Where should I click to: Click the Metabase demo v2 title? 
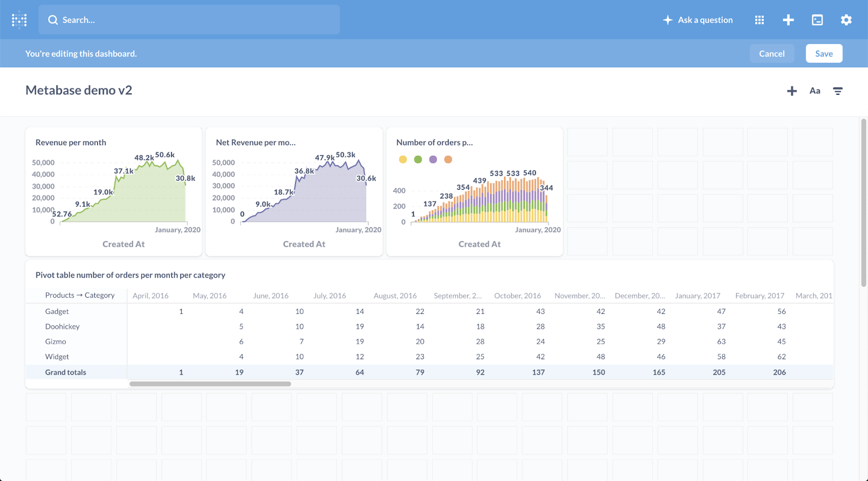coord(79,90)
